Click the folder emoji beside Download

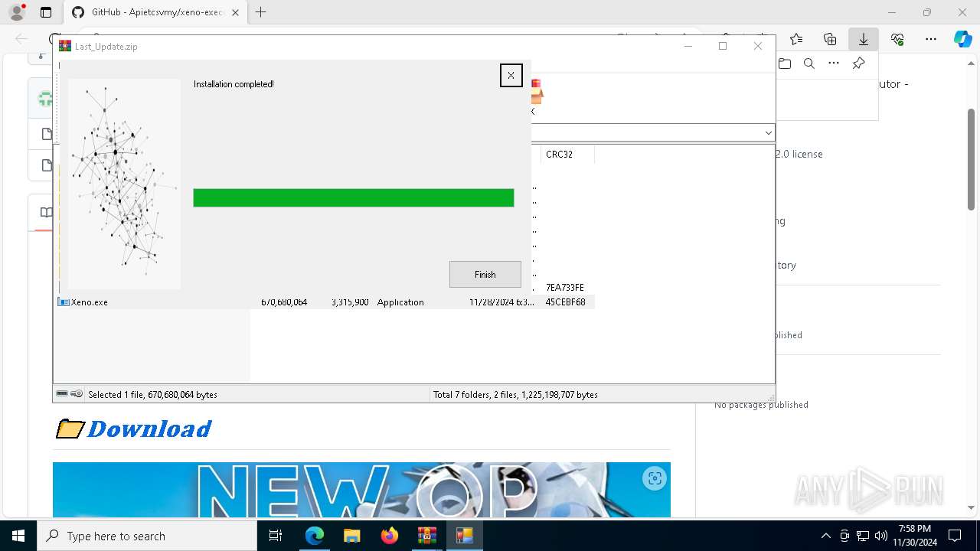70,429
